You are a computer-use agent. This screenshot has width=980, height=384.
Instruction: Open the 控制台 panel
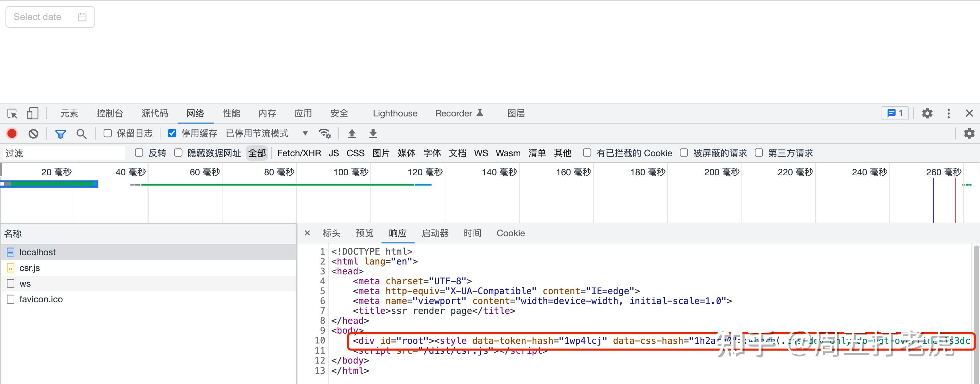[110, 113]
